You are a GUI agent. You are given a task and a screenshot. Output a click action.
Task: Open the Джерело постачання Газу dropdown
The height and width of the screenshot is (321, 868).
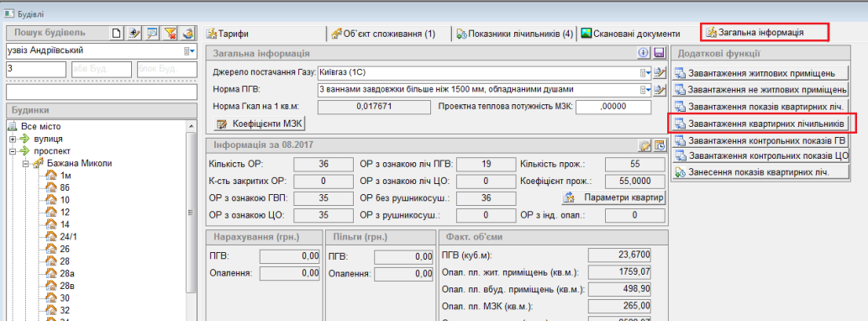click(x=645, y=72)
